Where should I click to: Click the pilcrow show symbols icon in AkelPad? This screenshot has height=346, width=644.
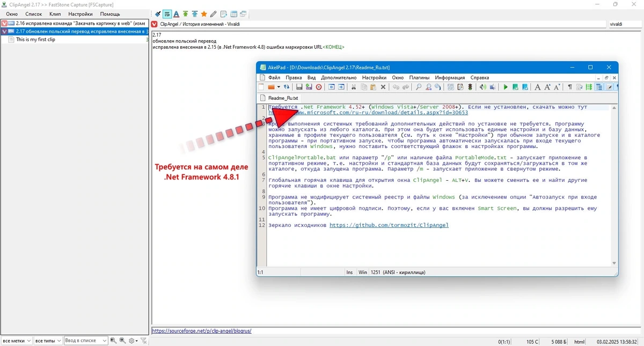(x=570, y=87)
